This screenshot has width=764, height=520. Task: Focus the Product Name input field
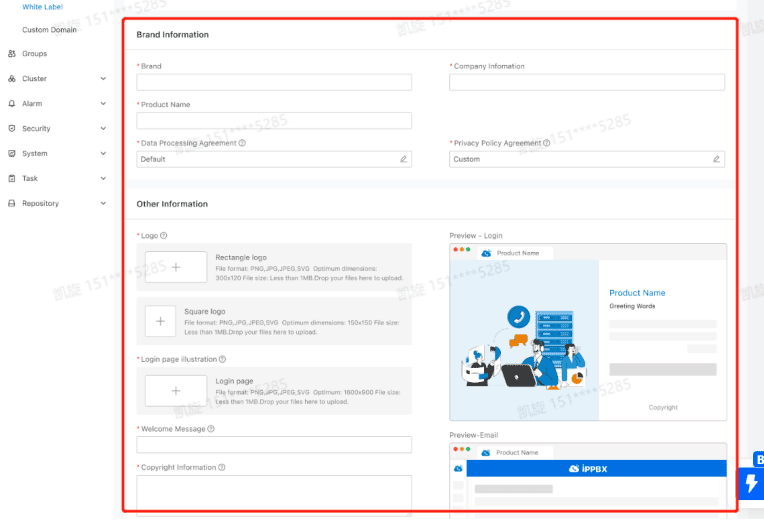pyautogui.click(x=274, y=120)
